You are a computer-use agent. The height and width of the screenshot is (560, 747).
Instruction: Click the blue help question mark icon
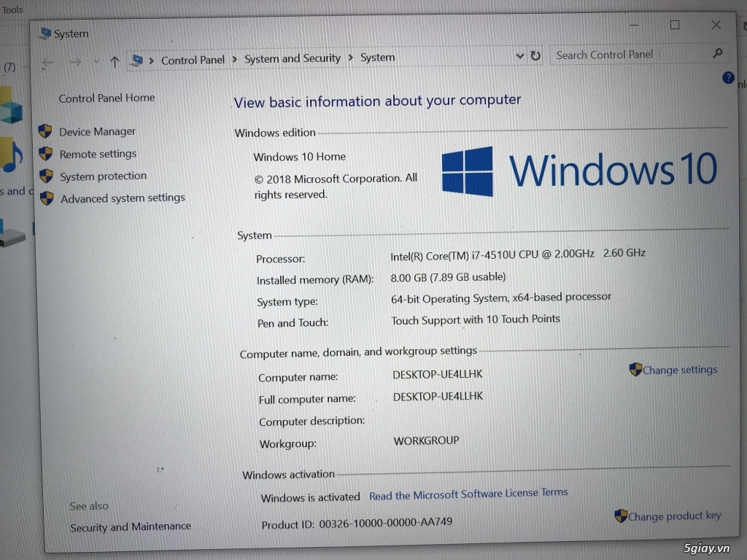click(727, 78)
